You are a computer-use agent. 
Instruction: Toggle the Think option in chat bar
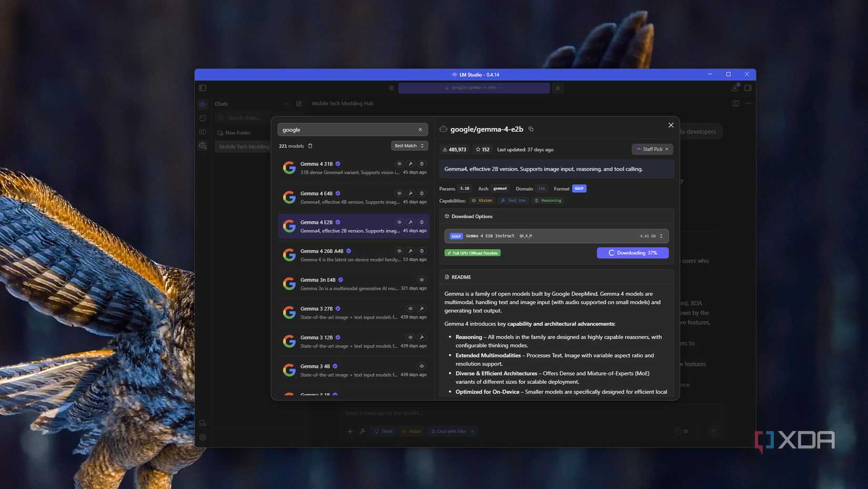pyautogui.click(x=383, y=432)
